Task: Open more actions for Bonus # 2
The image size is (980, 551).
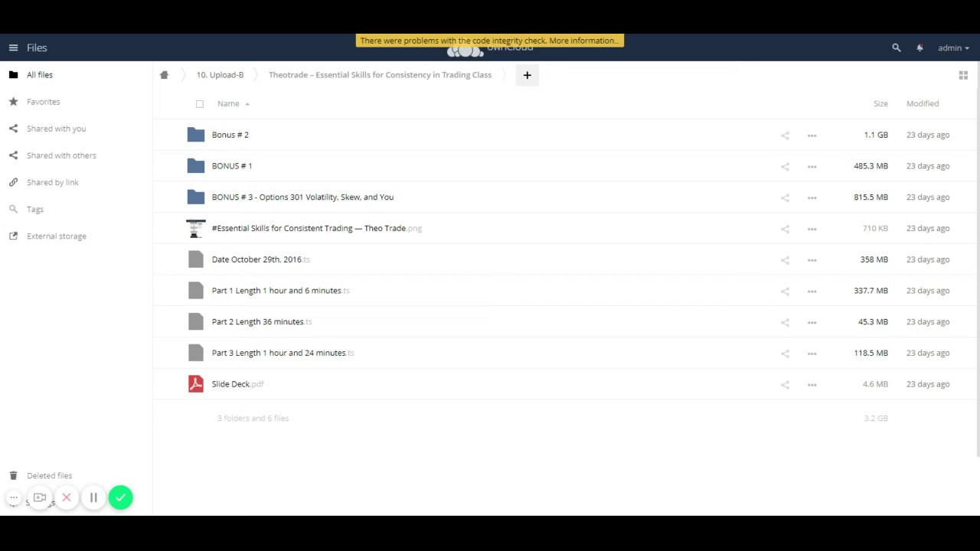Action: tap(812, 135)
